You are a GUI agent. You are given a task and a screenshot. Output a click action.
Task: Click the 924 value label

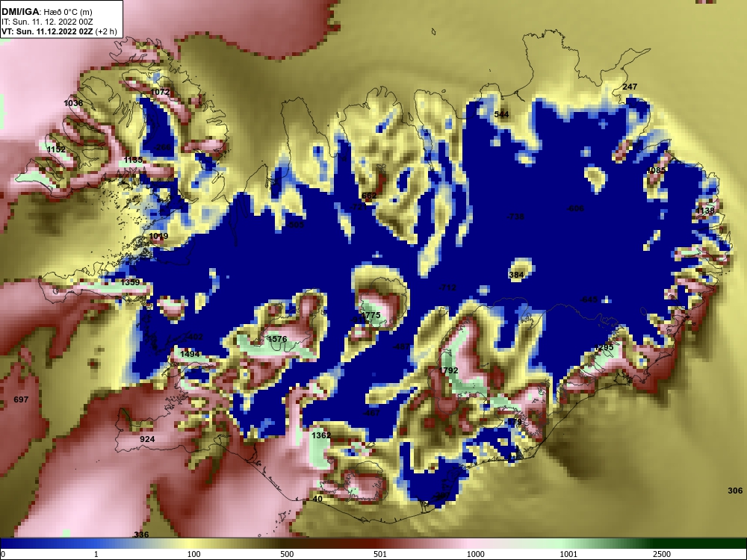147,439
